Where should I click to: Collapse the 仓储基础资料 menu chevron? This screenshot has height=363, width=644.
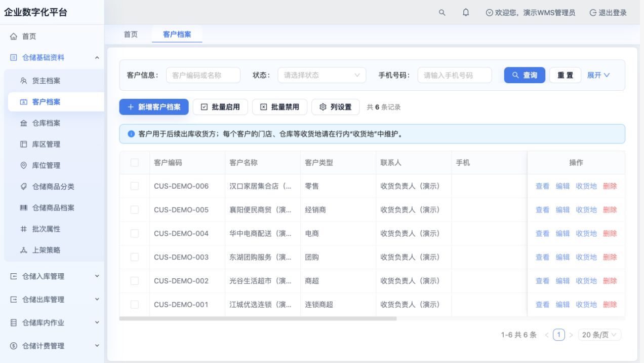click(97, 58)
